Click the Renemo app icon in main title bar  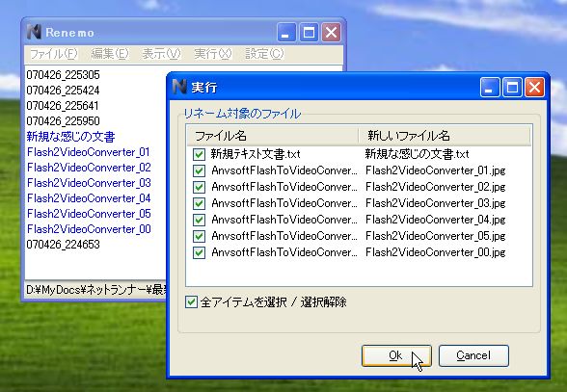pyautogui.click(x=34, y=32)
